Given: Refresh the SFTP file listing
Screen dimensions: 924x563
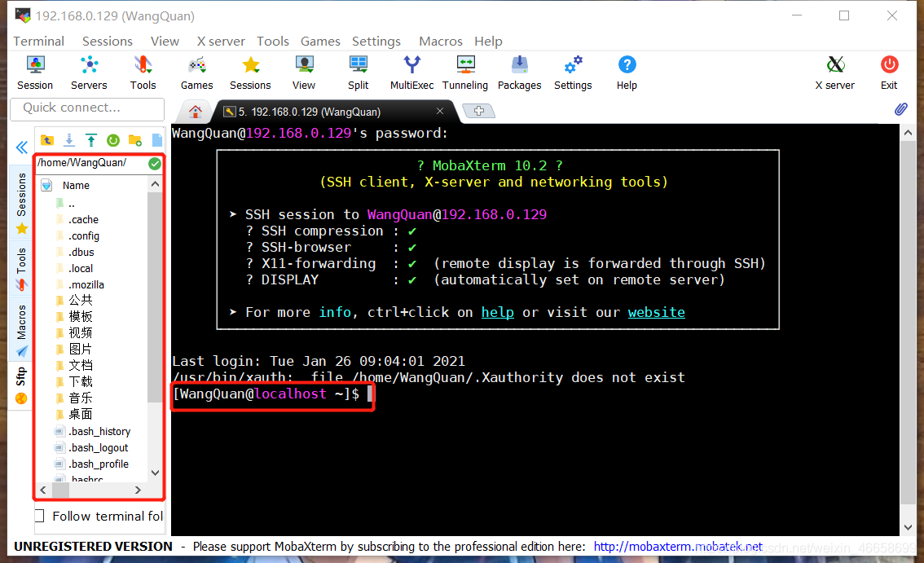Looking at the screenshot, I should (113, 140).
